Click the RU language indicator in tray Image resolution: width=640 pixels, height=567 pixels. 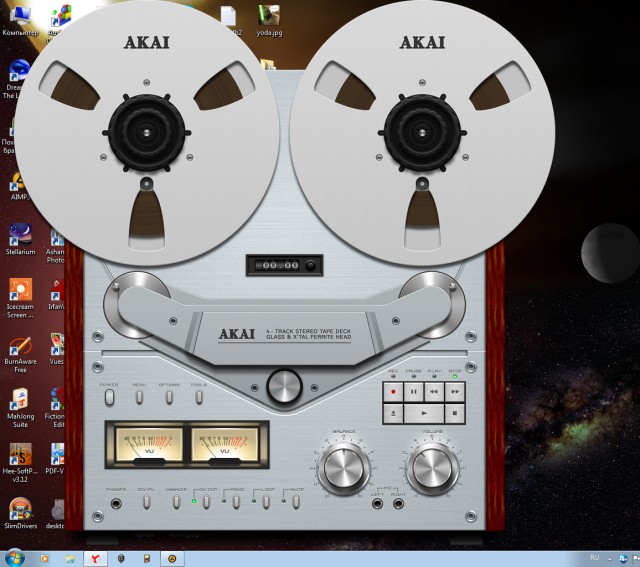point(594,558)
